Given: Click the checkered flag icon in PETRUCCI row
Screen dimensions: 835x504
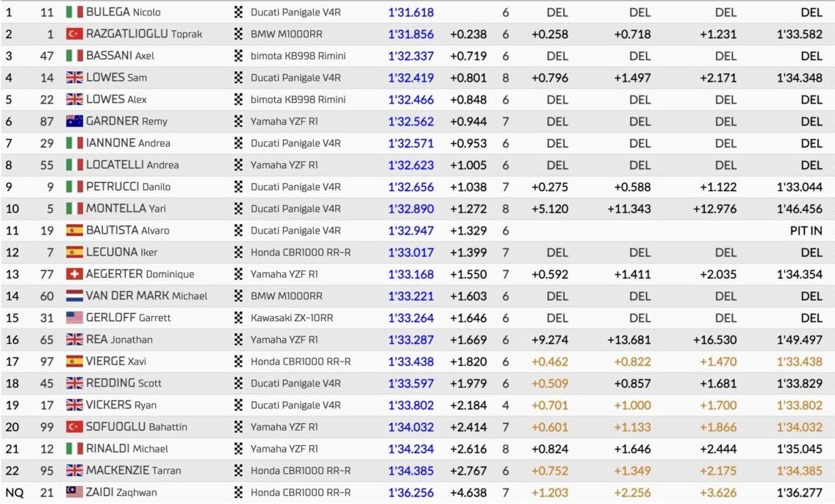Looking at the screenshot, I should click(x=239, y=187).
